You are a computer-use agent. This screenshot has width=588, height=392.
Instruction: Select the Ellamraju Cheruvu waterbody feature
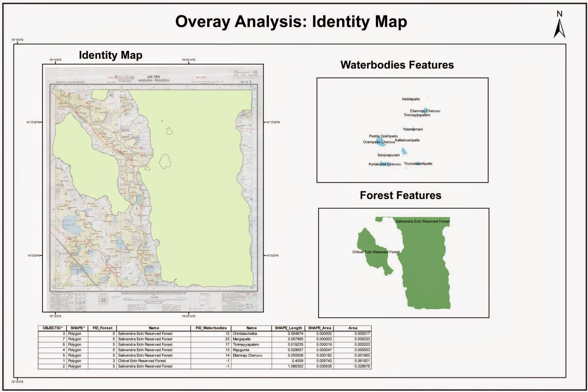coord(426,110)
